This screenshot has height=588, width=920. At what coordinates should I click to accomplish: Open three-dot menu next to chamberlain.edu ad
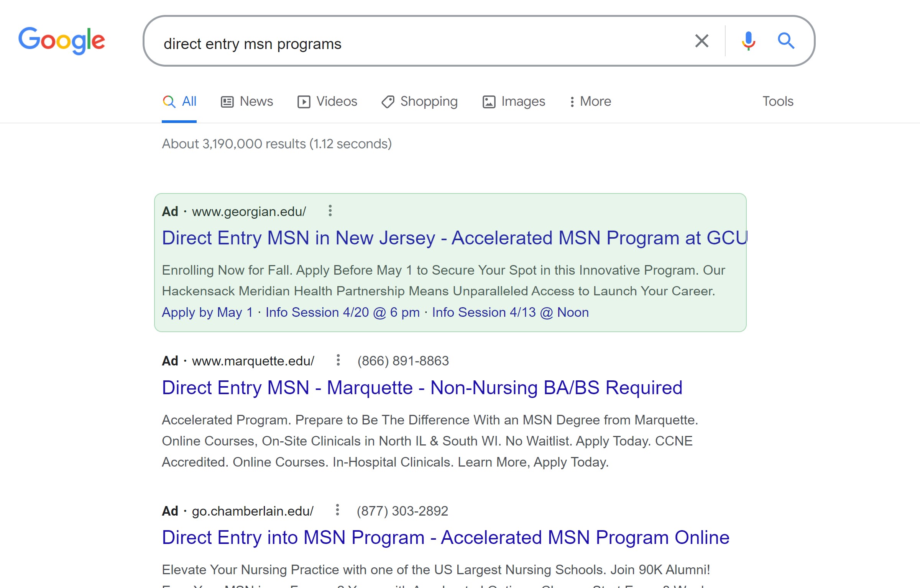pyautogui.click(x=337, y=510)
